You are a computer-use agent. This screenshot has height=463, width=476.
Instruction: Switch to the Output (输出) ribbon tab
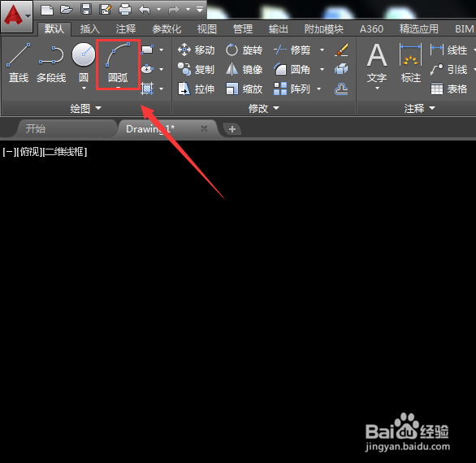click(279, 29)
